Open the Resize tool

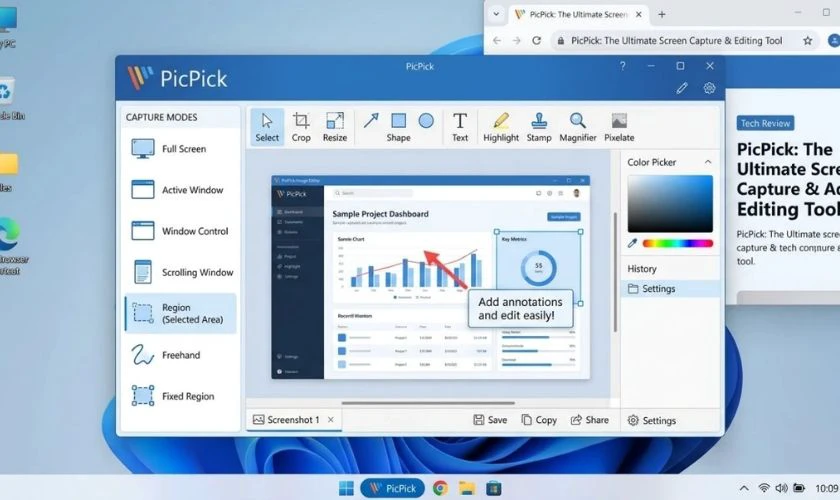(335, 127)
